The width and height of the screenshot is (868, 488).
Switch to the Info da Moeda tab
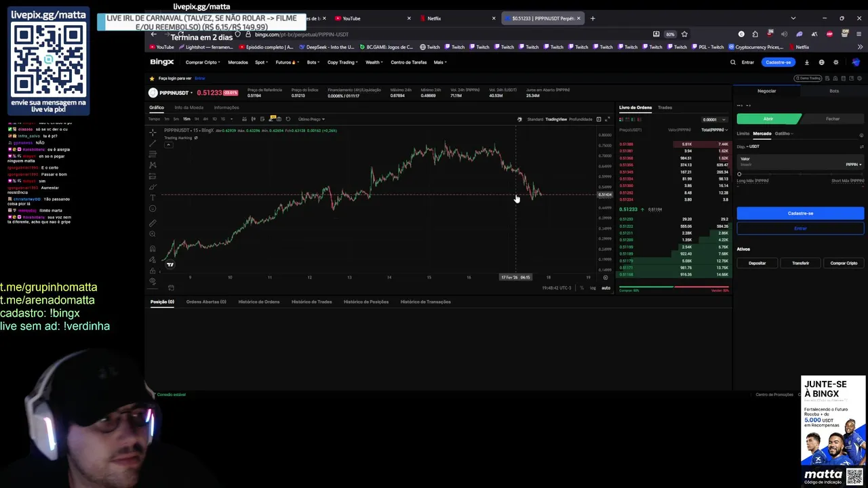point(189,107)
